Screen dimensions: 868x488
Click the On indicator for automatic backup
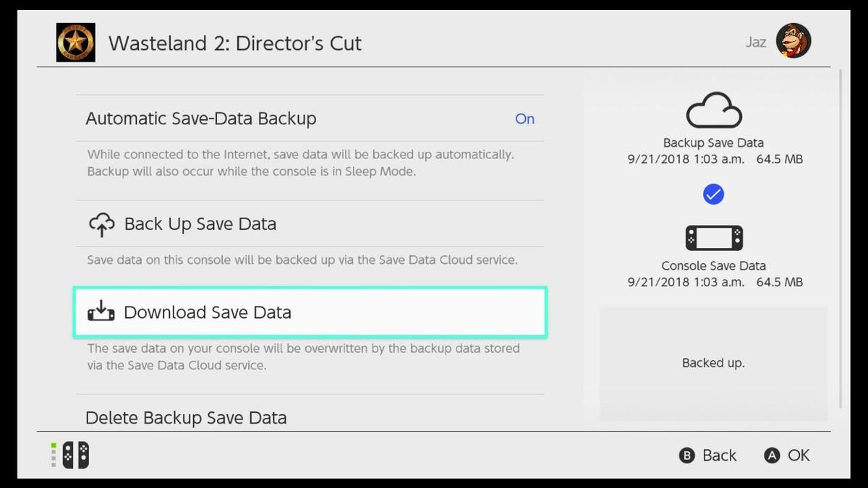pyautogui.click(x=525, y=119)
